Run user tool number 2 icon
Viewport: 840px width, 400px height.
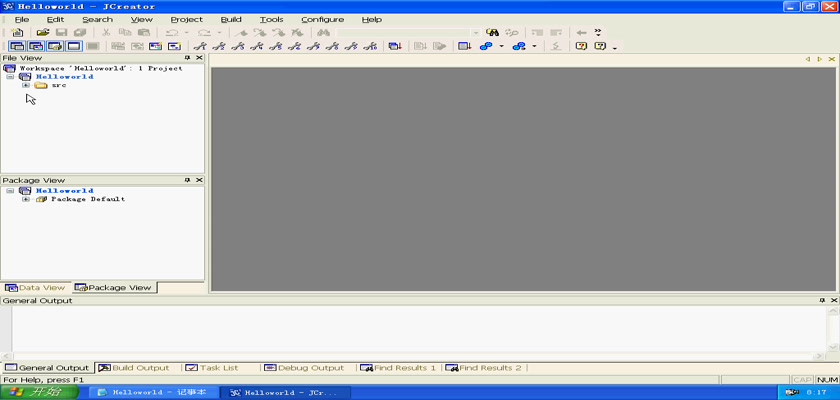[219, 47]
